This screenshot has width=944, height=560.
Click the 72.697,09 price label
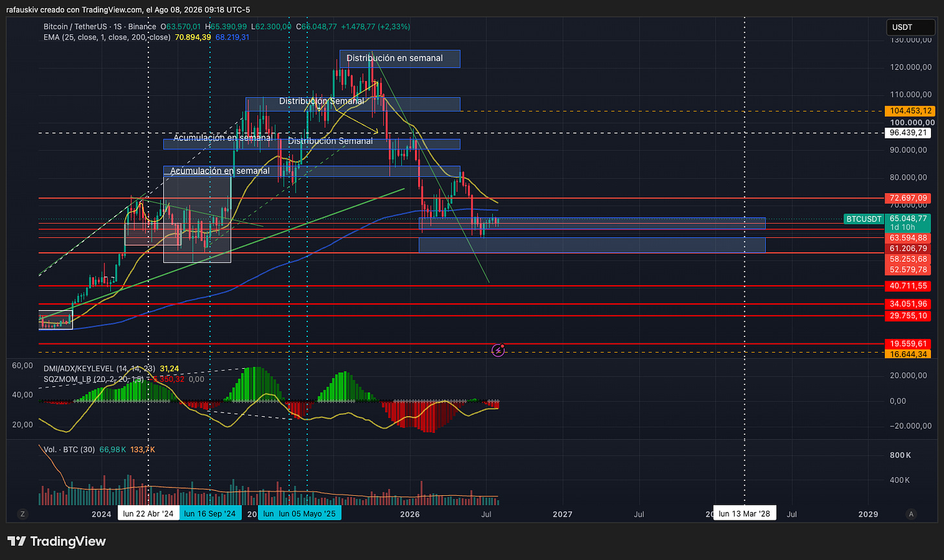(909, 197)
